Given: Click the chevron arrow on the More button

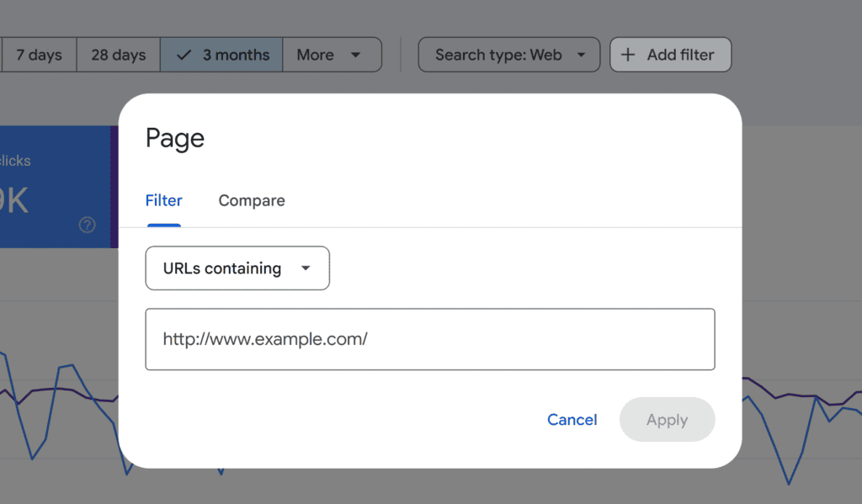Looking at the screenshot, I should point(357,54).
